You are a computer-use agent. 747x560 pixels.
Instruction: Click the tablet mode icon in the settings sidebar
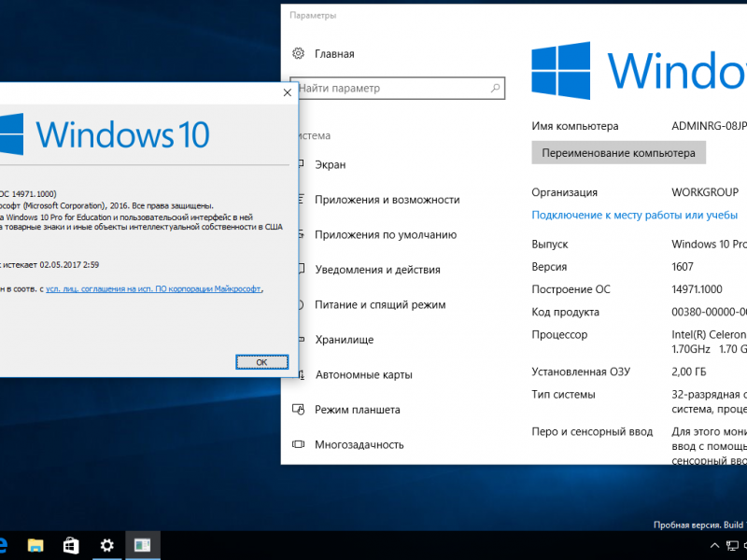pos(298,410)
